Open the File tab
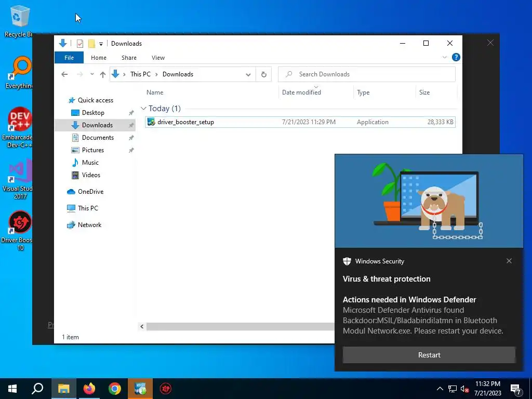Image resolution: width=532 pixels, height=399 pixels. tap(69, 58)
